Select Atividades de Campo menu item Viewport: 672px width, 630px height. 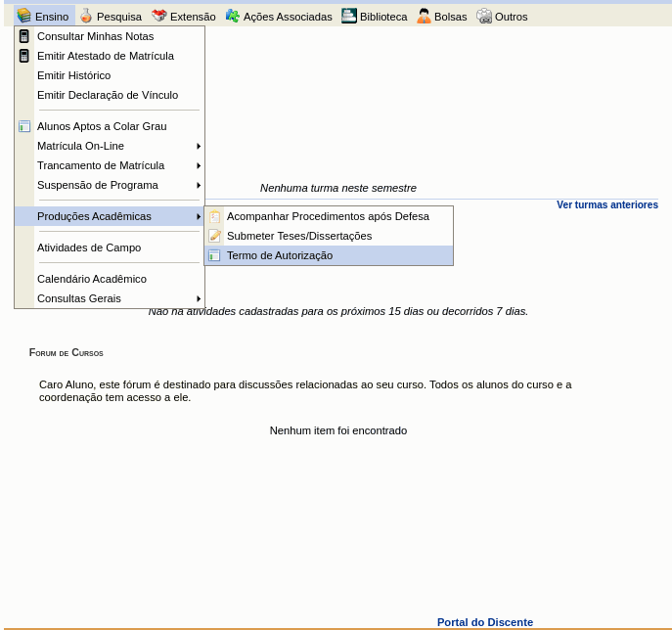click(x=89, y=247)
